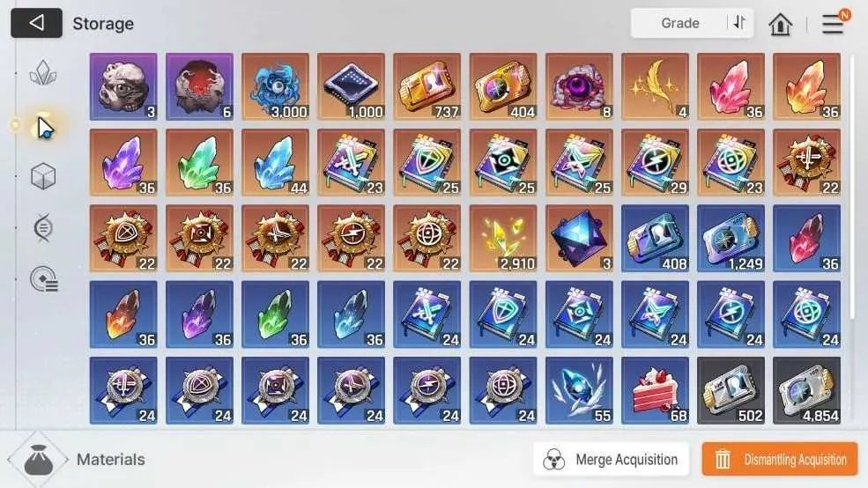Viewport: 868px width, 488px height.
Task: Select the cube category sidebar tab
Action: [x=43, y=177]
